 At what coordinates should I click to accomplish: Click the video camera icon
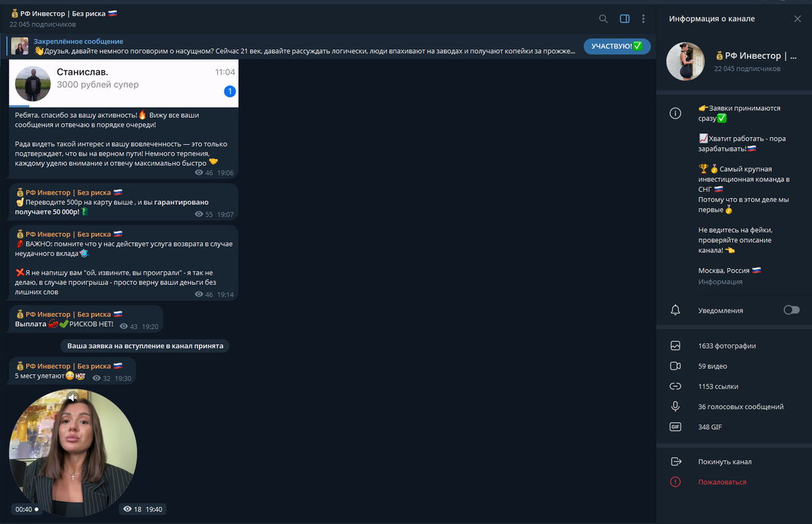(x=675, y=366)
